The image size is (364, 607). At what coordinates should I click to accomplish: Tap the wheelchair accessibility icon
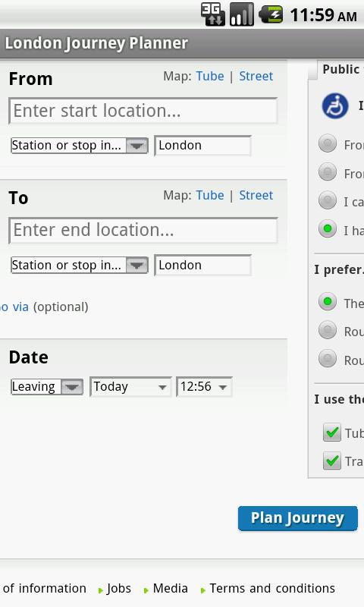(x=335, y=106)
